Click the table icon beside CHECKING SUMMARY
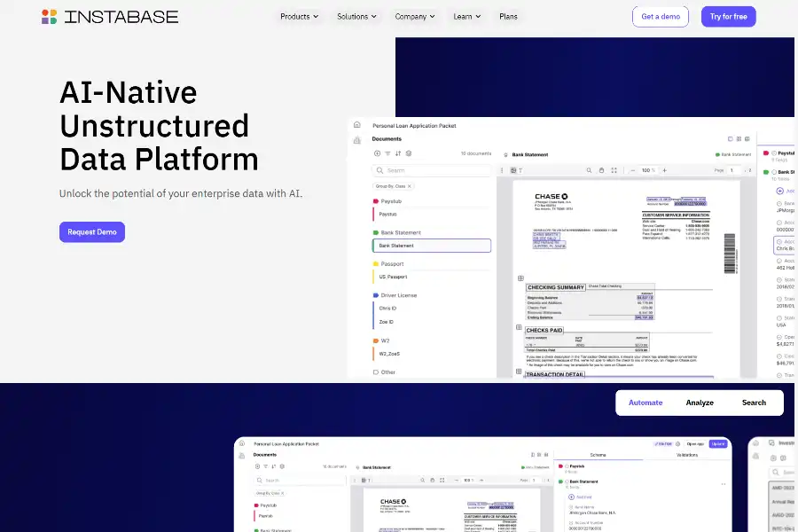Viewport: 798px width, 532px height. pos(520,278)
